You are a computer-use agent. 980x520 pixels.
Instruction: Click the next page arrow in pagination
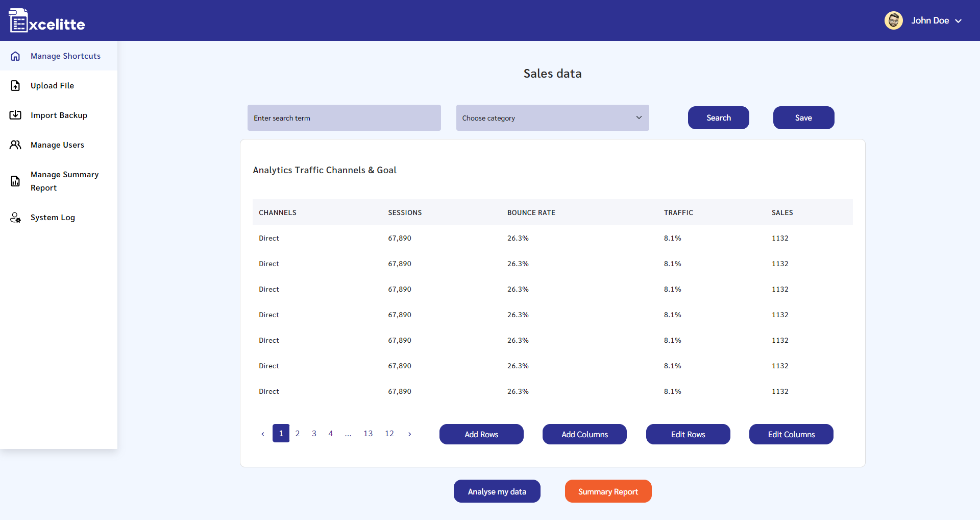click(x=410, y=434)
